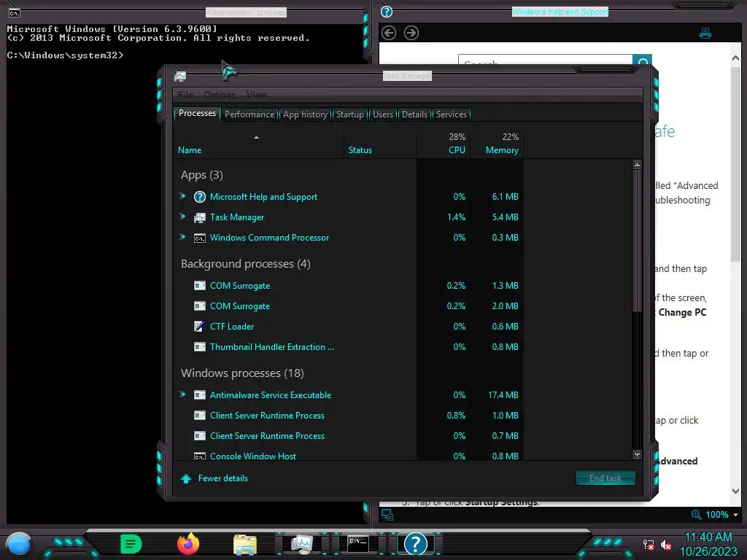Sort by the CPU column header
The image size is (747, 560).
(457, 150)
